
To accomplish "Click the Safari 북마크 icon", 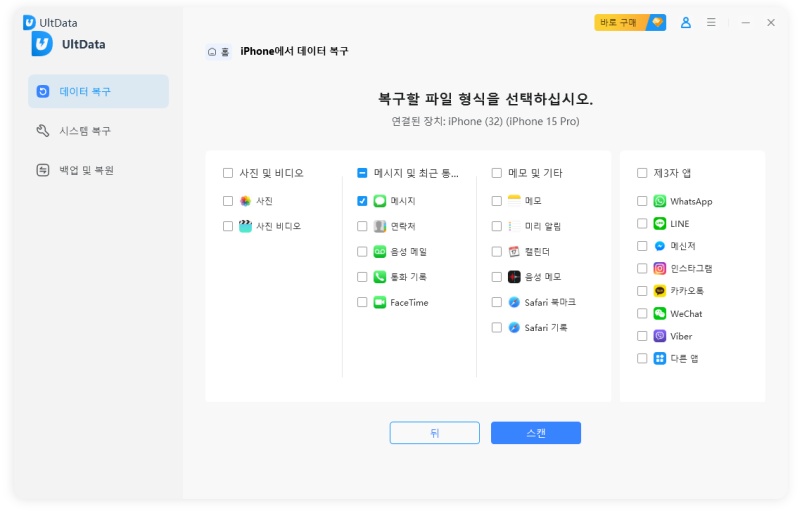I will pyautogui.click(x=514, y=302).
